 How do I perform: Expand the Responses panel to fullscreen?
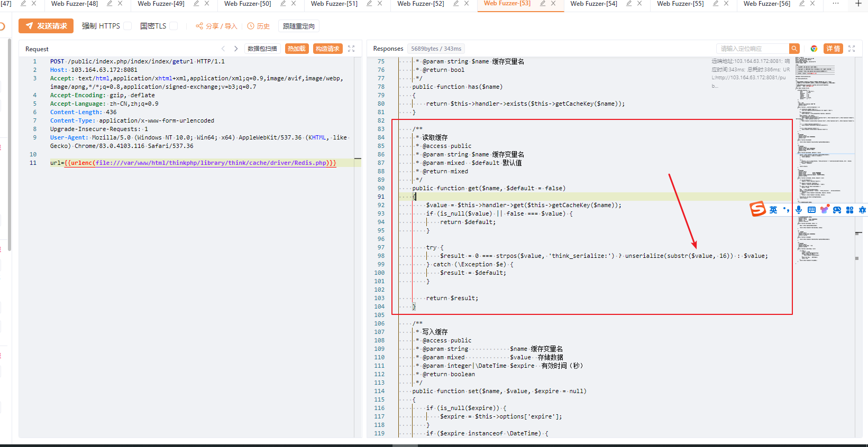point(852,49)
